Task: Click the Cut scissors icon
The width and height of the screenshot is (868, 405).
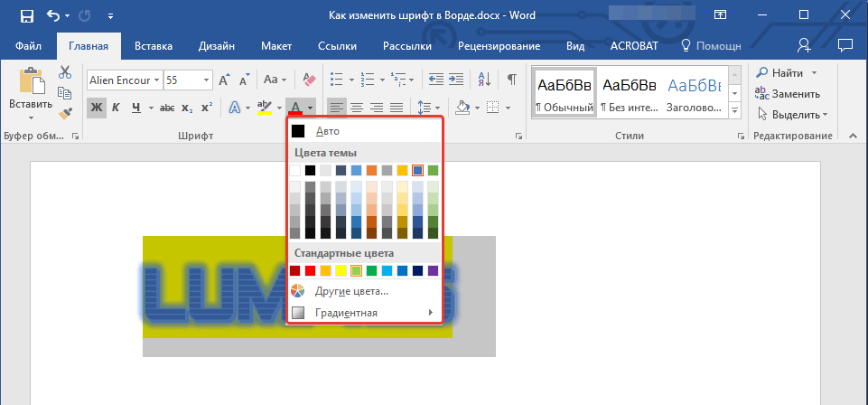Action: pyautogui.click(x=65, y=72)
